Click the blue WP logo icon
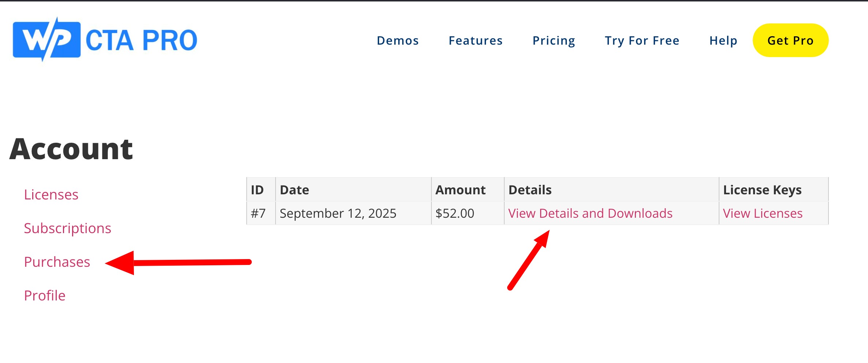 pyautogui.click(x=47, y=40)
